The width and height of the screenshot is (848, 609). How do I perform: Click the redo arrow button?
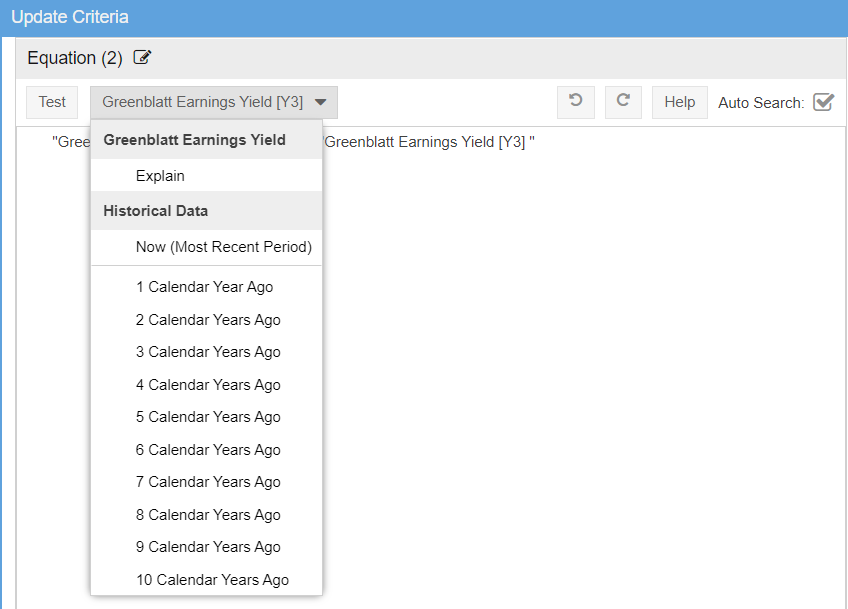coord(623,102)
